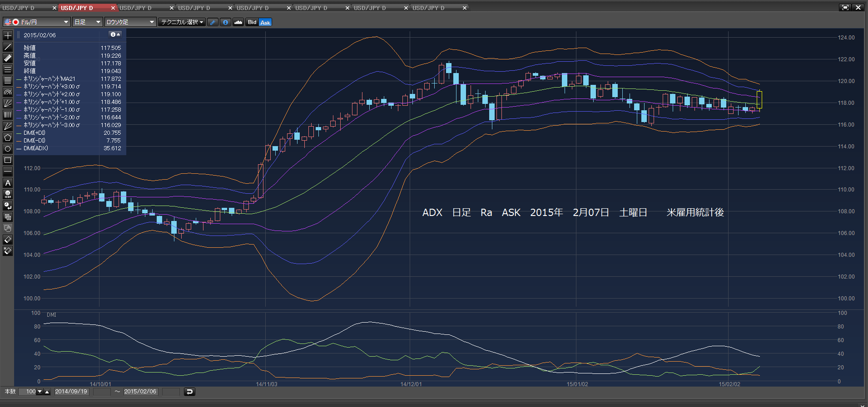Close the active red USD/JPY D tab
This screenshot has width=868, height=407.
113,8
